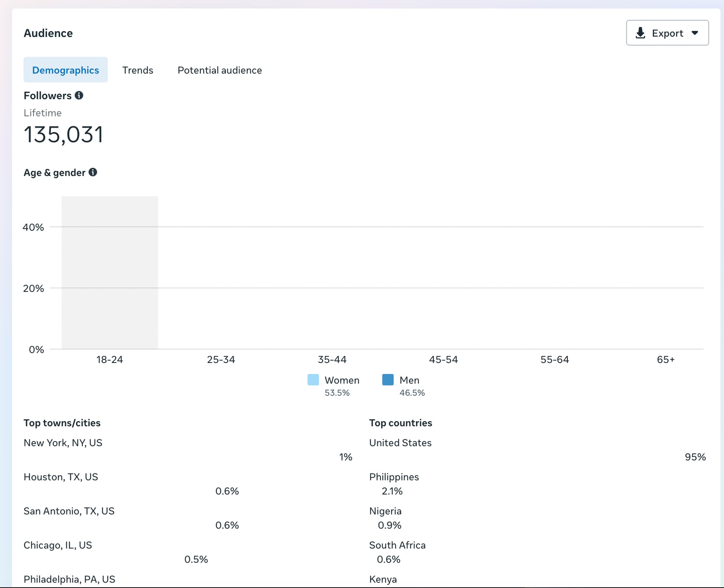Click the download icon in Export
This screenshot has width=724, height=588.
640,33
